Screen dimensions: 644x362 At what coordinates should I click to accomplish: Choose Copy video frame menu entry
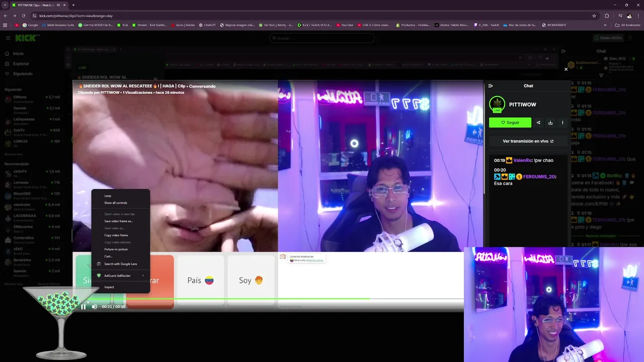click(121, 235)
